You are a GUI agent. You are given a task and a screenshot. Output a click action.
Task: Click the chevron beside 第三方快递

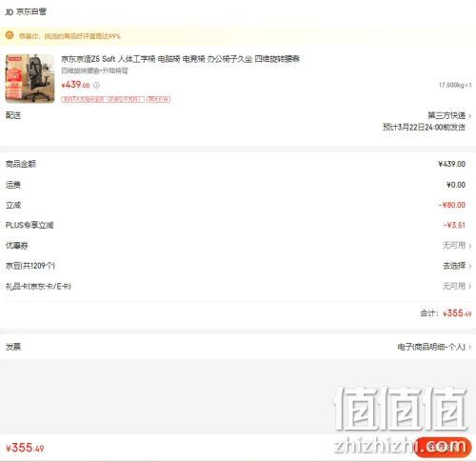pos(470,116)
